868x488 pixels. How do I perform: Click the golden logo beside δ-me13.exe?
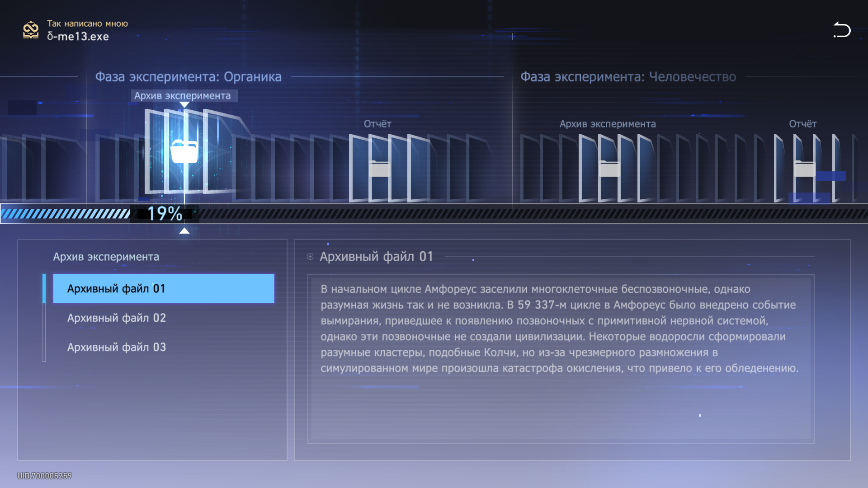[31, 30]
